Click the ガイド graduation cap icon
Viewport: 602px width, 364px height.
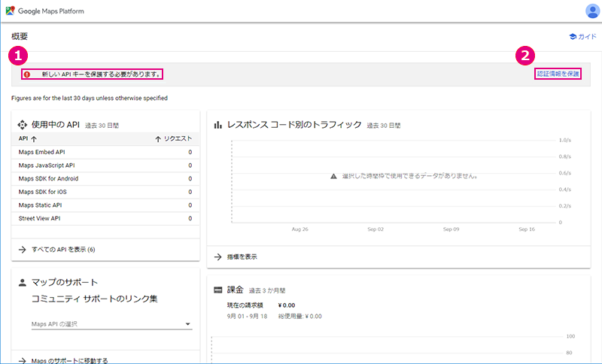pyautogui.click(x=573, y=36)
